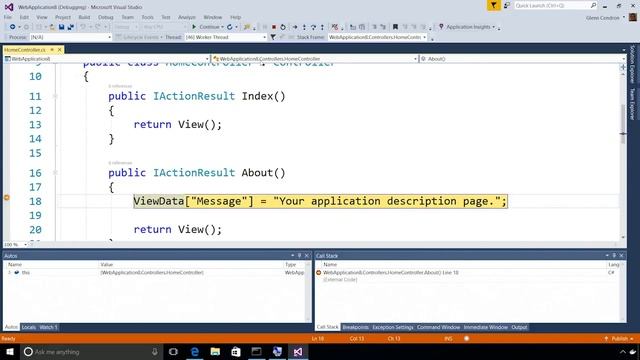The height and width of the screenshot is (360, 640).
Task: Click the thread filter funnel icon
Action: click(273, 37)
